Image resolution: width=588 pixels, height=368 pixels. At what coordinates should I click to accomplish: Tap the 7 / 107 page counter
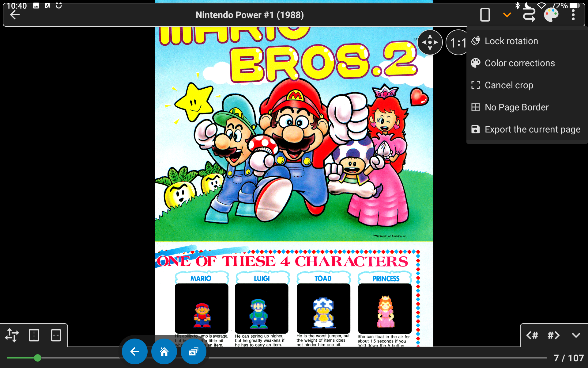pyautogui.click(x=569, y=358)
